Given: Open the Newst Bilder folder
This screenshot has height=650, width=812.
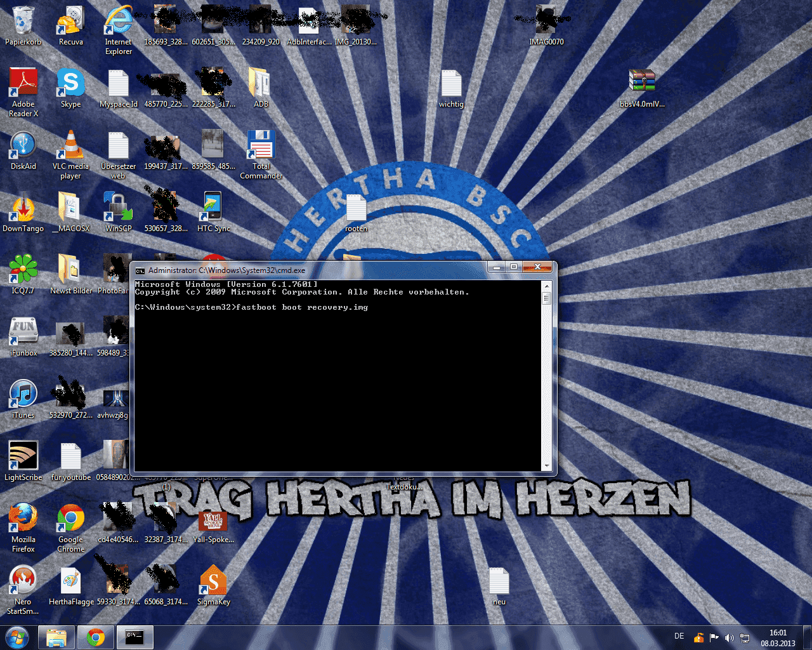Looking at the screenshot, I should coord(70,275).
